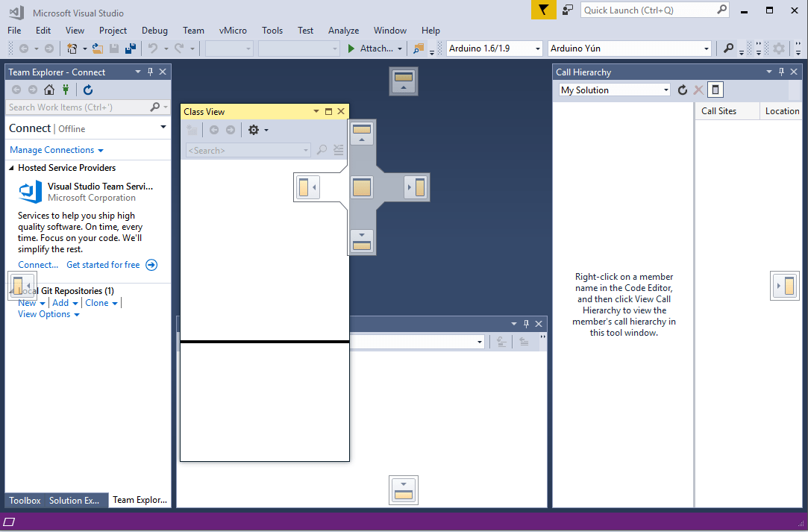Click the feedback icon beside Quick Launch
Image resolution: width=808 pixels, height=532 pixels.
point(568,10)
